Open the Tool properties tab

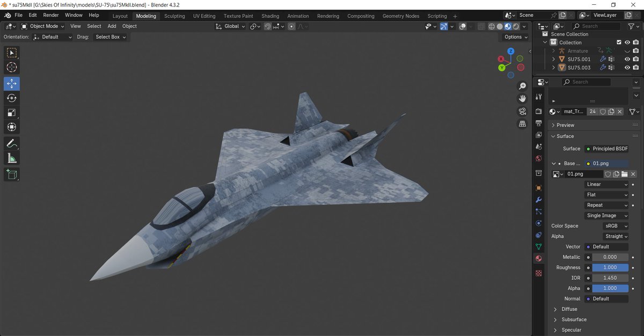[539, 98]
